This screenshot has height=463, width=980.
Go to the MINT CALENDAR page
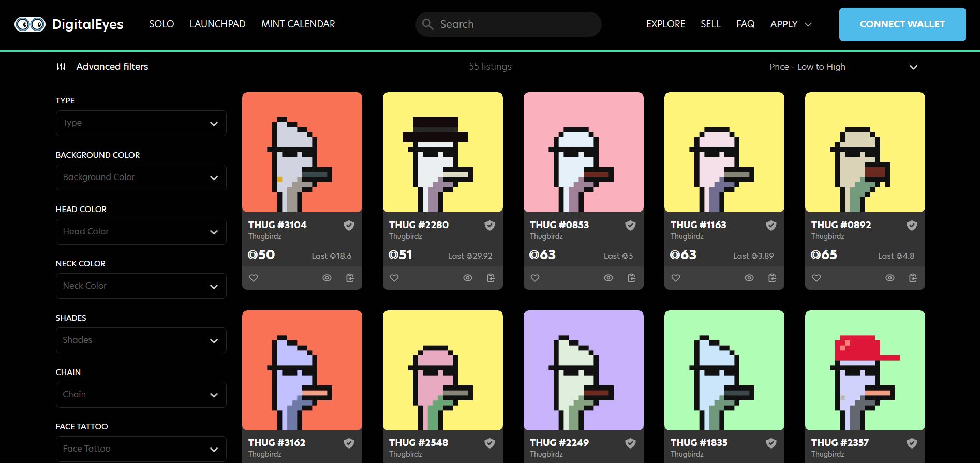tap(298, 24)
